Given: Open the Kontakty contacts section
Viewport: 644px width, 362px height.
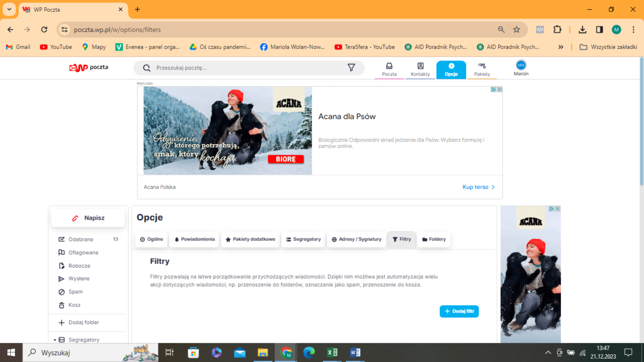Looking at the screenshot, I should pos(420,69).
